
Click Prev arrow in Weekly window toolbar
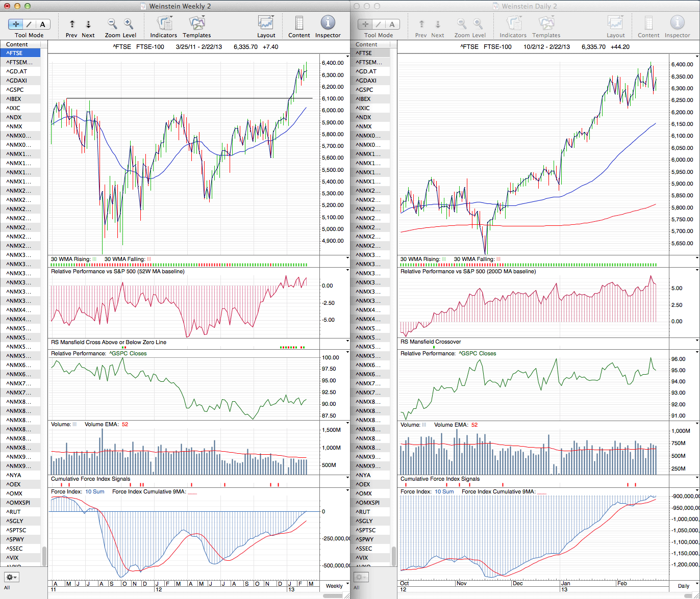[72, 24]
